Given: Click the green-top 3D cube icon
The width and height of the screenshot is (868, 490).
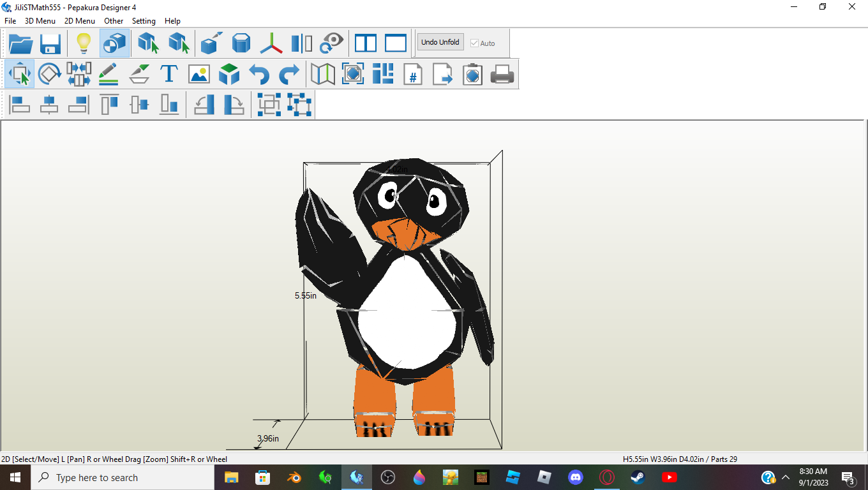Looking at the screenshot, I should [x=229, y=74].
